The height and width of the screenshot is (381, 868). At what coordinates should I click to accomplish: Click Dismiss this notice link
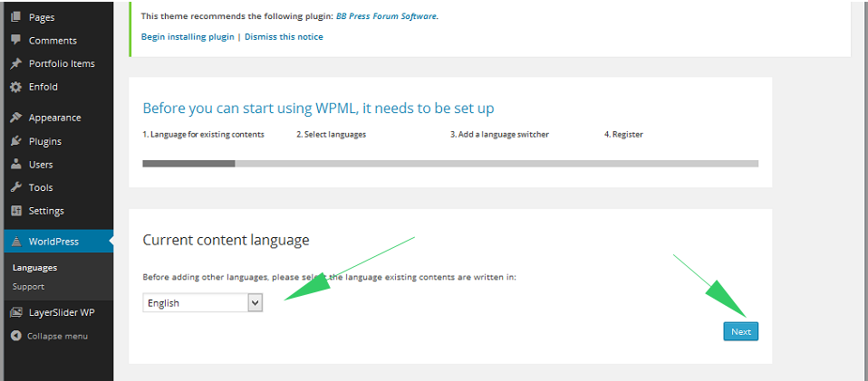(x=284, y=37)
